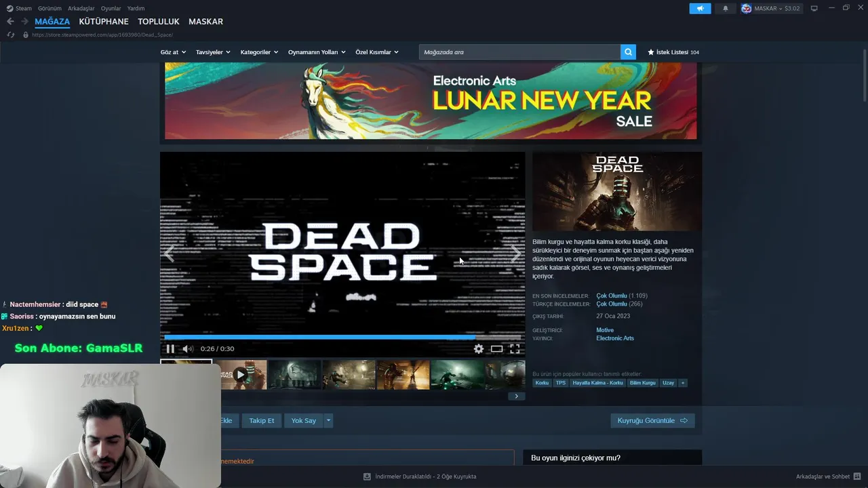Screen dimensions: 868x488
Task: Click the Steam logo in the menu bar
Action: (9, 9)
